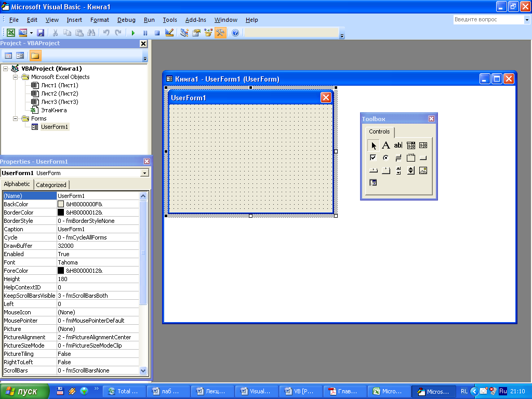532x399 pixels.
Task: Click the Redo toolbar icon
Action: pyautogui.click(x=118, y=33)
